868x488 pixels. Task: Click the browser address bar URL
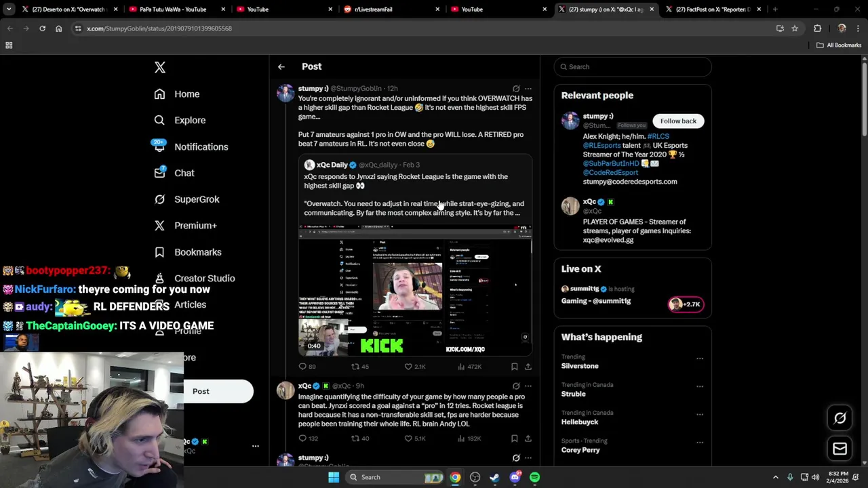click(x=159, y=28)
